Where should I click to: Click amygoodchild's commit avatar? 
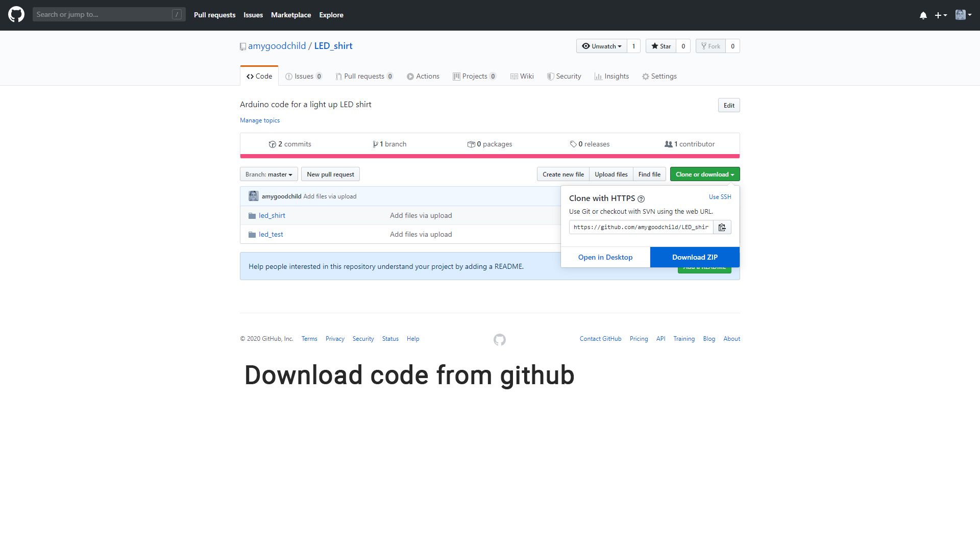click(253, 196)
